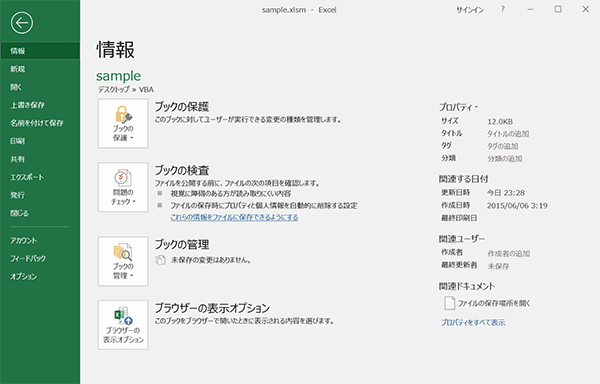Click the creation date 2015/06/06 3:19

tap(517, 206)
